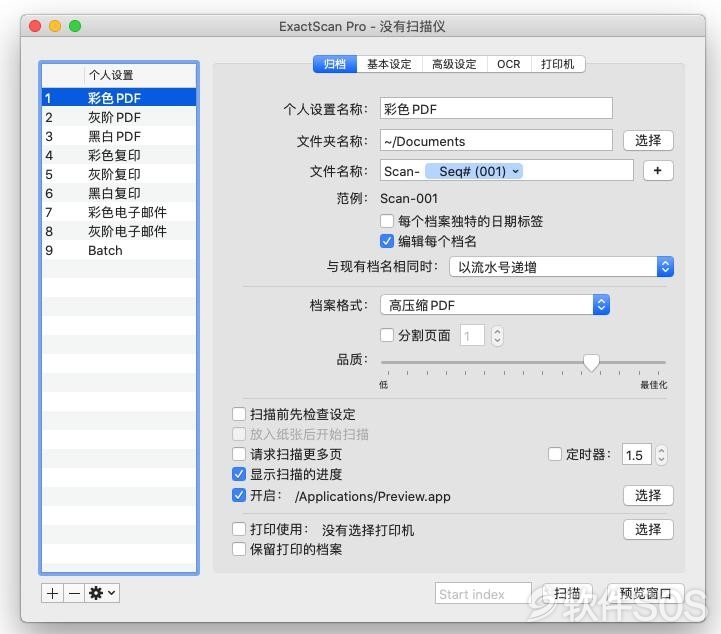Viewport: 721px width, 634px height.
Task: Disable 开启 Preview.app checkbox
Action: pos(239,495)
